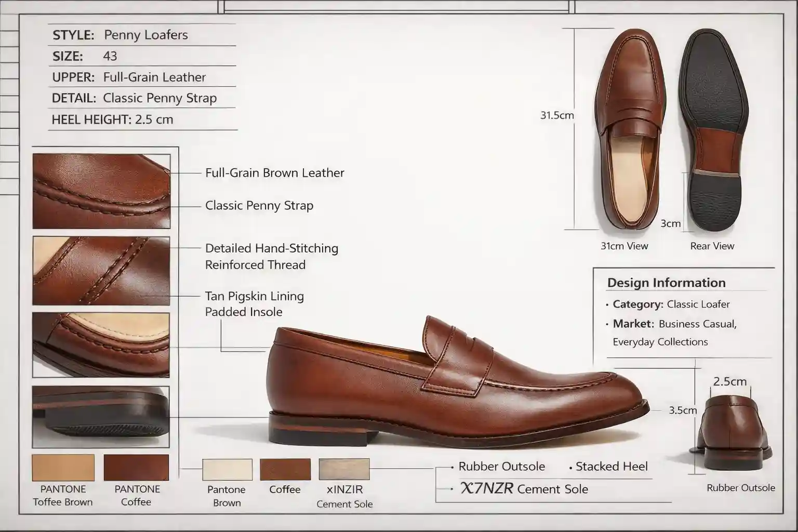Click the Stacked Heel link
Image resolution: width=798 pixels, height=532 pixels.
pyautogui.click(x=611, y=467)
